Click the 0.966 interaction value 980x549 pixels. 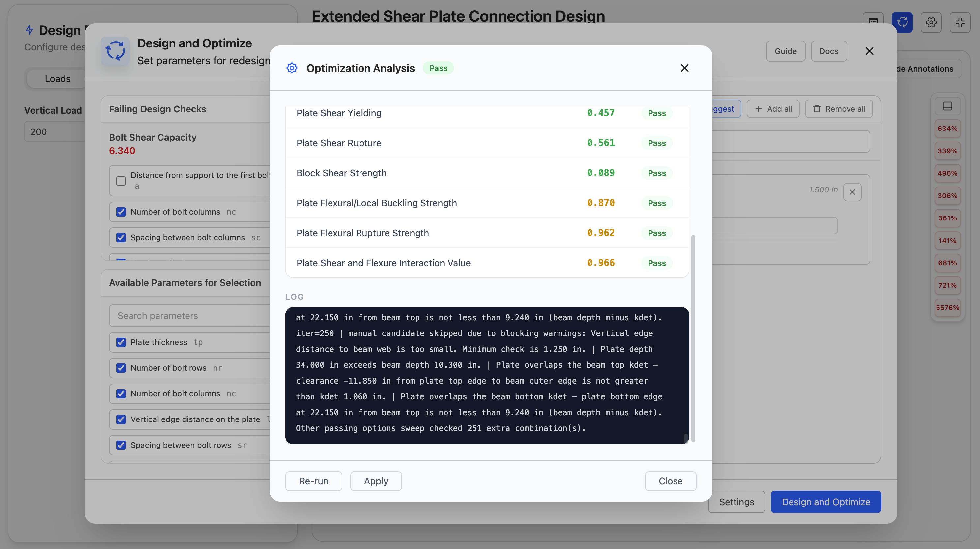[601, 263]
